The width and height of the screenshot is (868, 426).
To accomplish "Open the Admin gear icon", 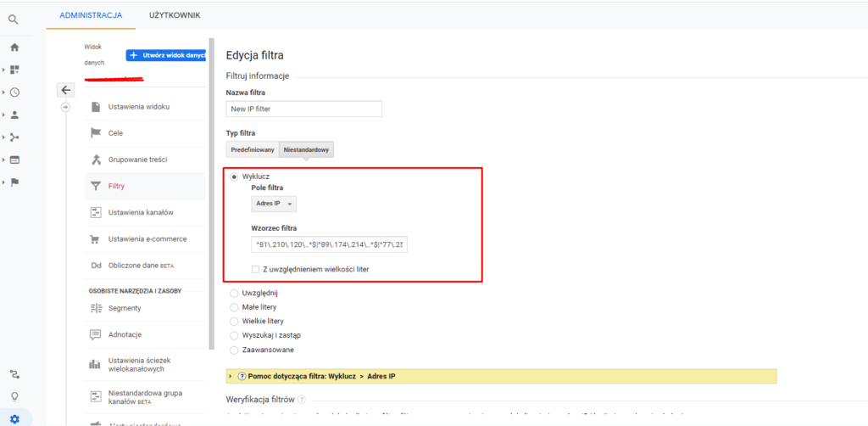I will click(14, 418).
